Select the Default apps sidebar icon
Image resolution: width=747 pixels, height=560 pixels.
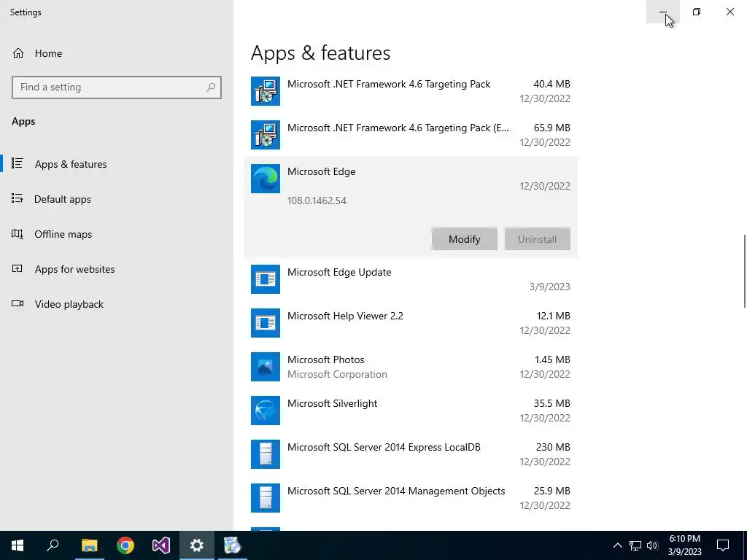point(18,198)
